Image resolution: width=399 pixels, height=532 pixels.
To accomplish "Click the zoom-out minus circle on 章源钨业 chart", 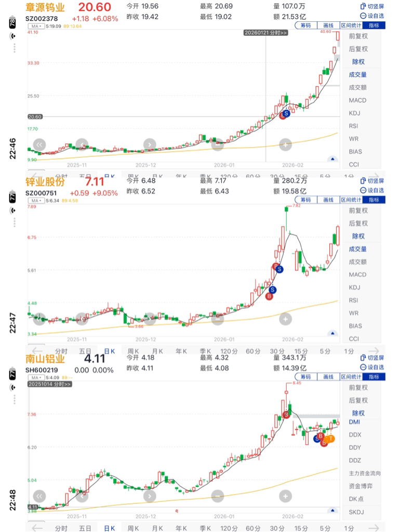I will point(218,145).
